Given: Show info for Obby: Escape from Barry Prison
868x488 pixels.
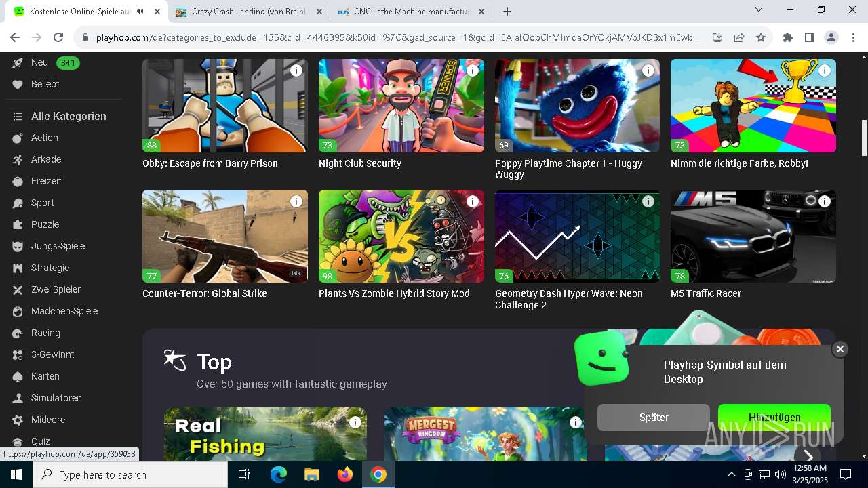Looking at the screenshot, I should click(296, 70).
